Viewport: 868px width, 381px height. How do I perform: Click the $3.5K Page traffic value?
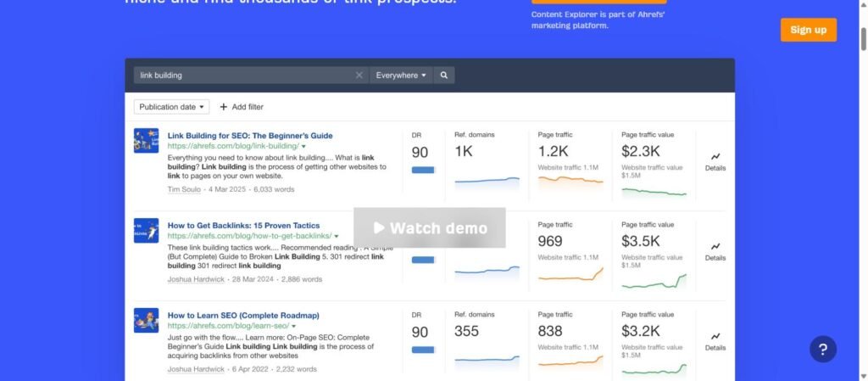pyautogui.click(x=641, y=242)
